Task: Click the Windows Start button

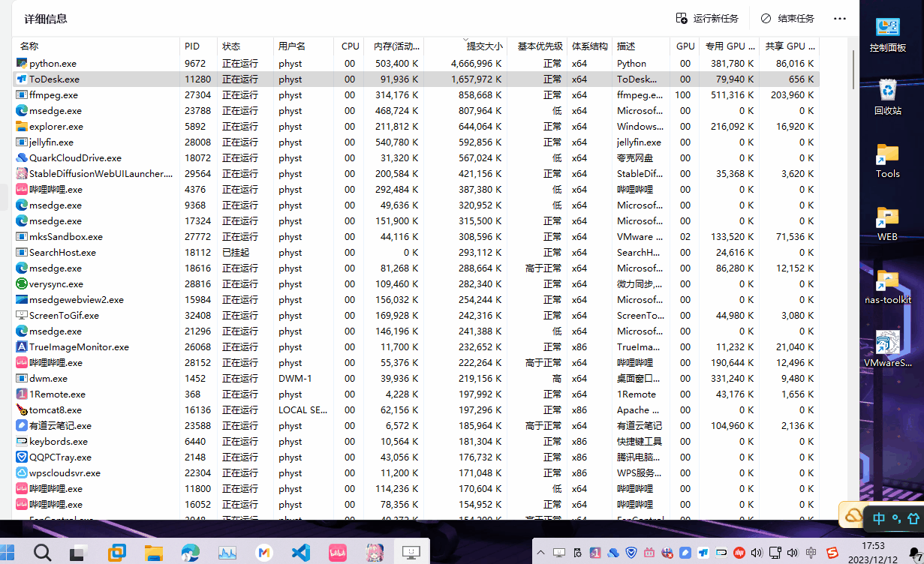Action: pos(8,553)
